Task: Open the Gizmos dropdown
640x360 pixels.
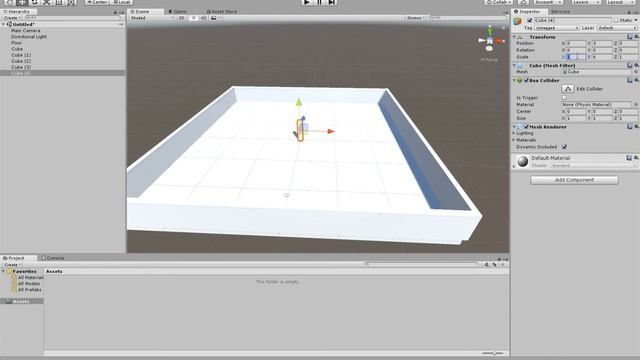Action: [416, 18]
